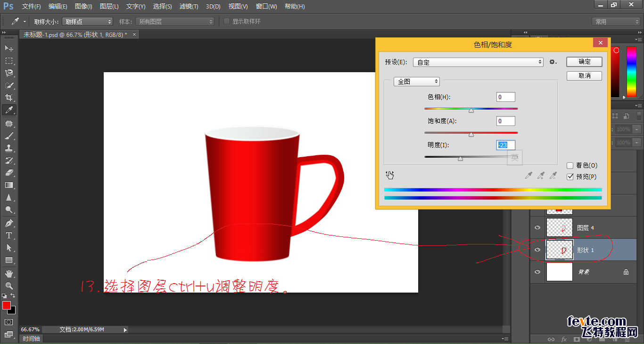Open the 文件(F) menu

(32, 7)
